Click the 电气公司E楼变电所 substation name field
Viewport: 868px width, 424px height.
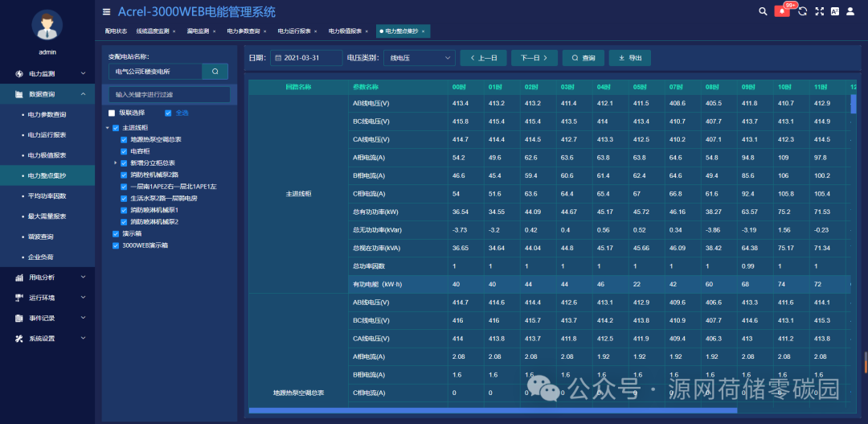tap(156, 72)
